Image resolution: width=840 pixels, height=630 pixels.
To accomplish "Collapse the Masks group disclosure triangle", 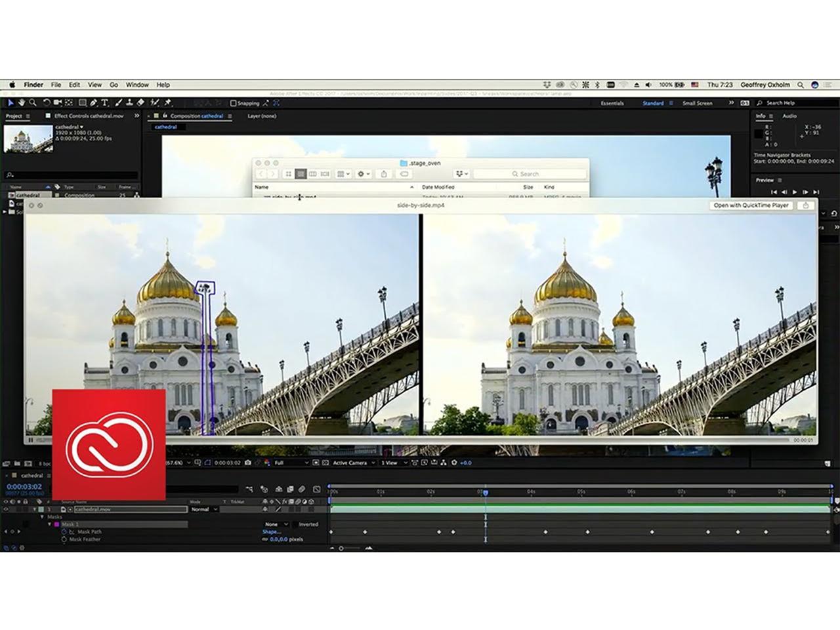I will tap(42, 516).
